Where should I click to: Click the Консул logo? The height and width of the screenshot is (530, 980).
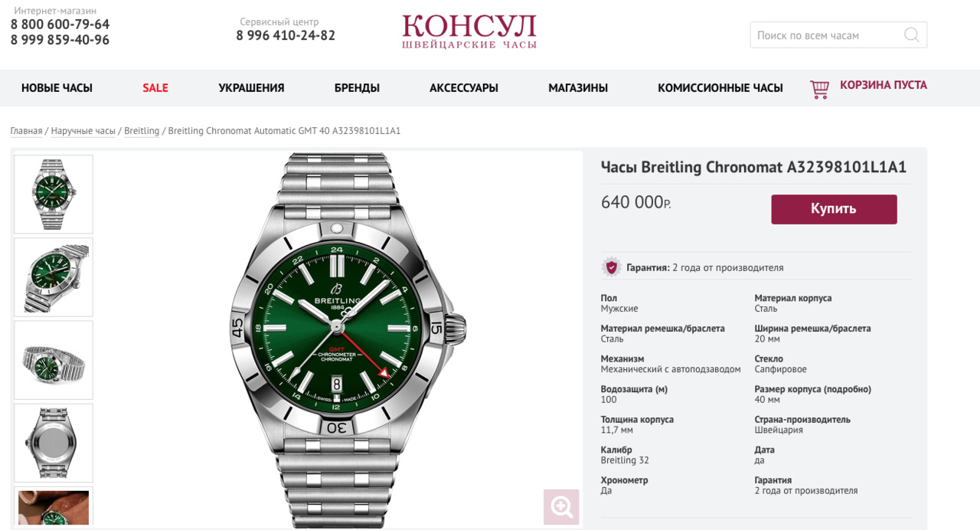click(469, 31)
